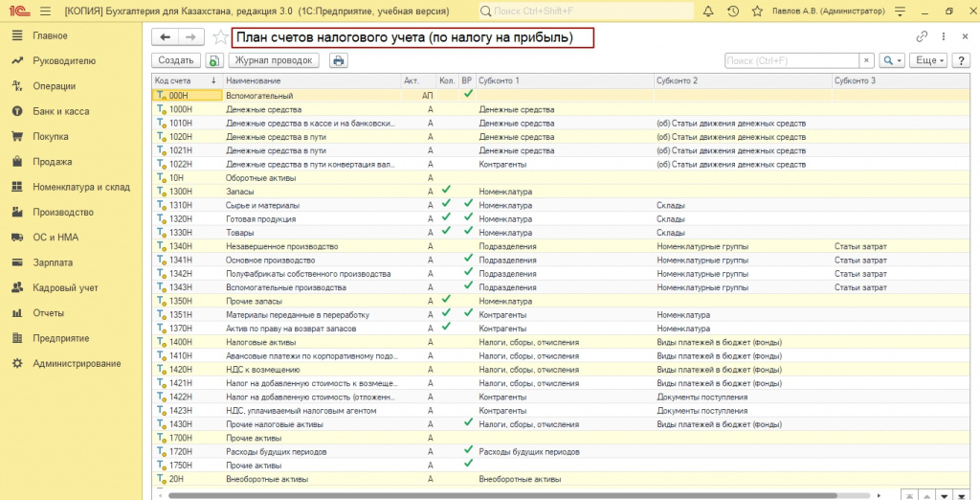Sort by Код счета column header
This screenshot has width=980, height=500.
(187, 80)
